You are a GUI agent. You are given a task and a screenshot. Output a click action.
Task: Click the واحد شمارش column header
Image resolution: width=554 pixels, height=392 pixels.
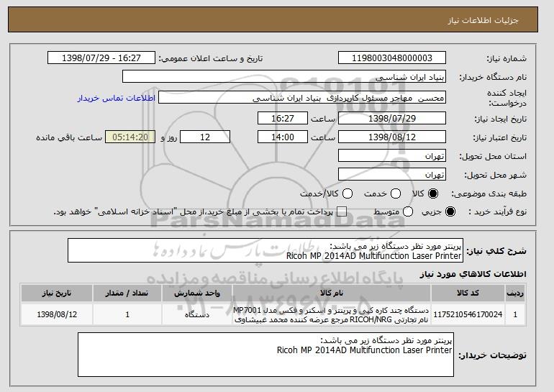[197, 293]
